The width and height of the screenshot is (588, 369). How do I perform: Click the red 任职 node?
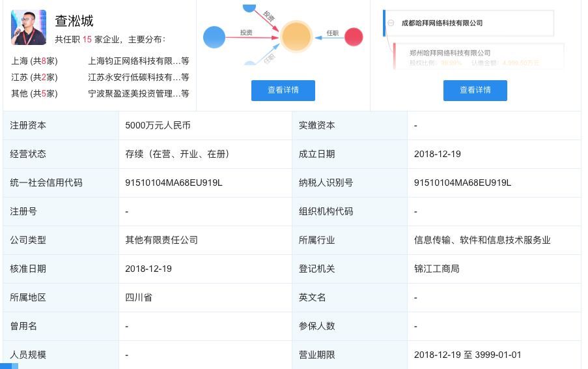pyautogui.click(x=354, y=37)
